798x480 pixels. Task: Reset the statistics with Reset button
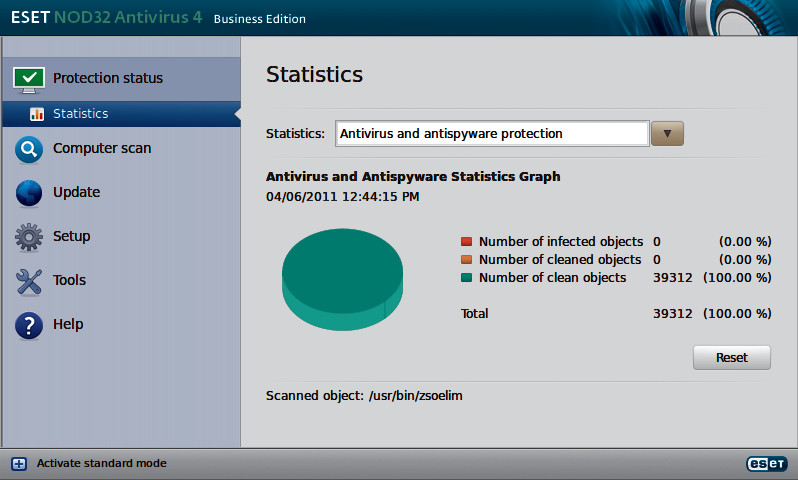point(731,358)
